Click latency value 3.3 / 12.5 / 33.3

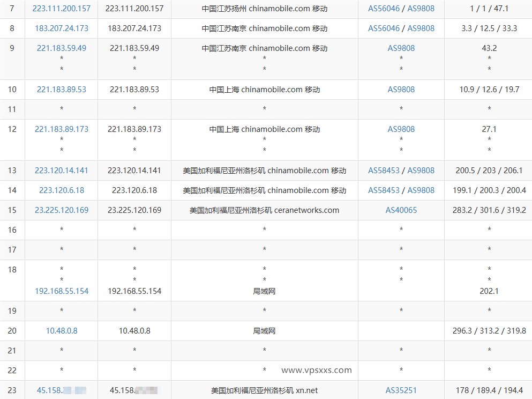pos(489,28)
